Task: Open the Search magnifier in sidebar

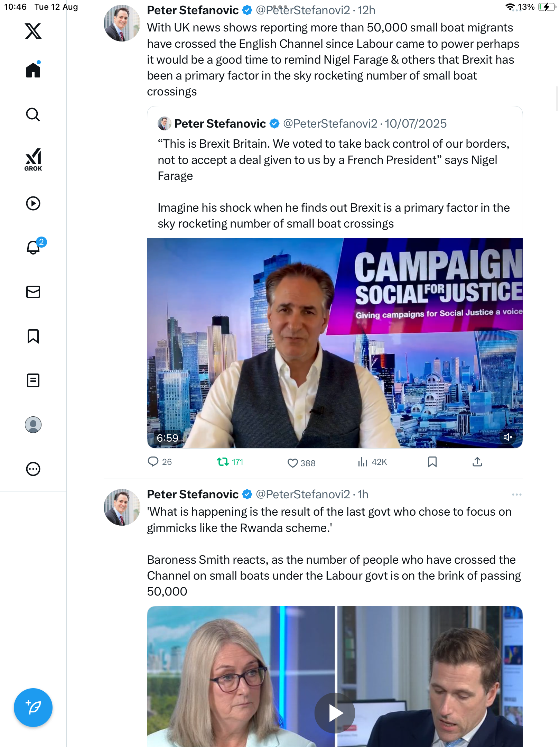Action: click(33, 115)
